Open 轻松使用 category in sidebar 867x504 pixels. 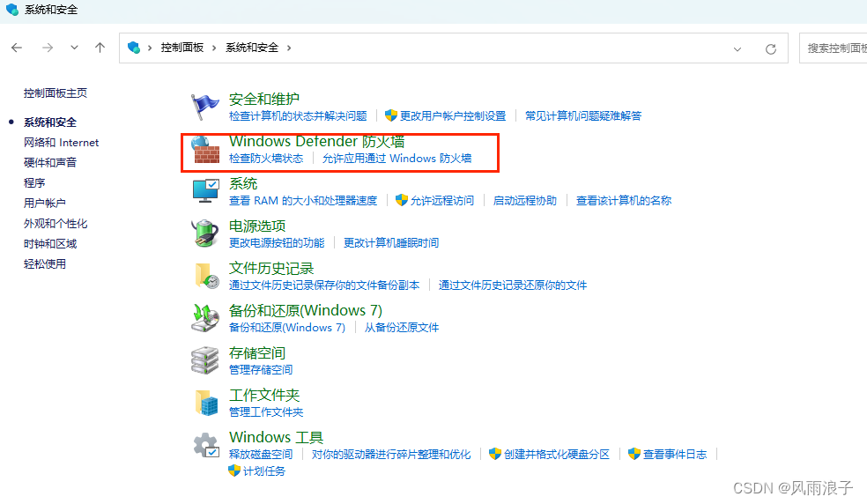44,263
